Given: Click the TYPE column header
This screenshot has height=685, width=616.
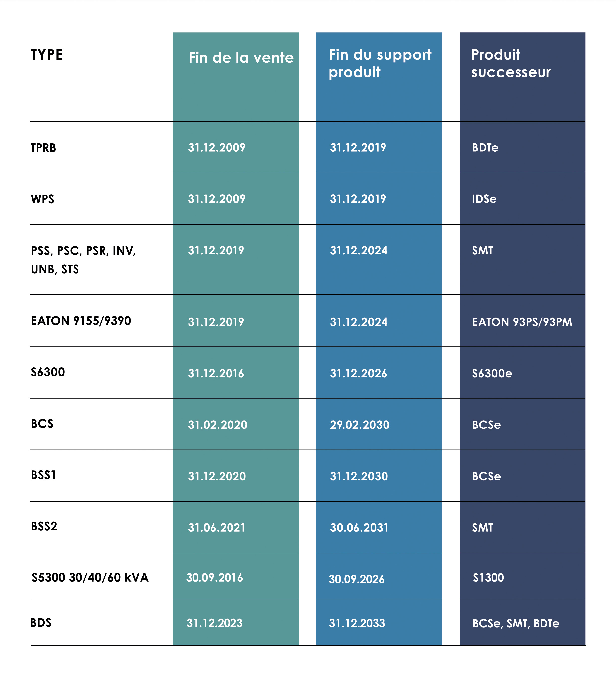Looking at the screenshot, I should [47, 55].
